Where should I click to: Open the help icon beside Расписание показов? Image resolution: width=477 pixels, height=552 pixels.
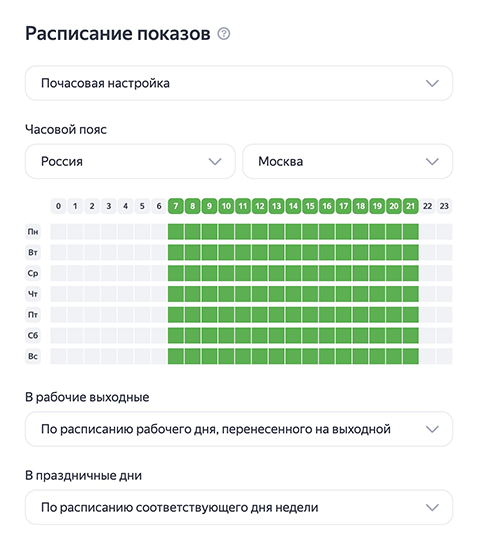[x=224, y=34]
